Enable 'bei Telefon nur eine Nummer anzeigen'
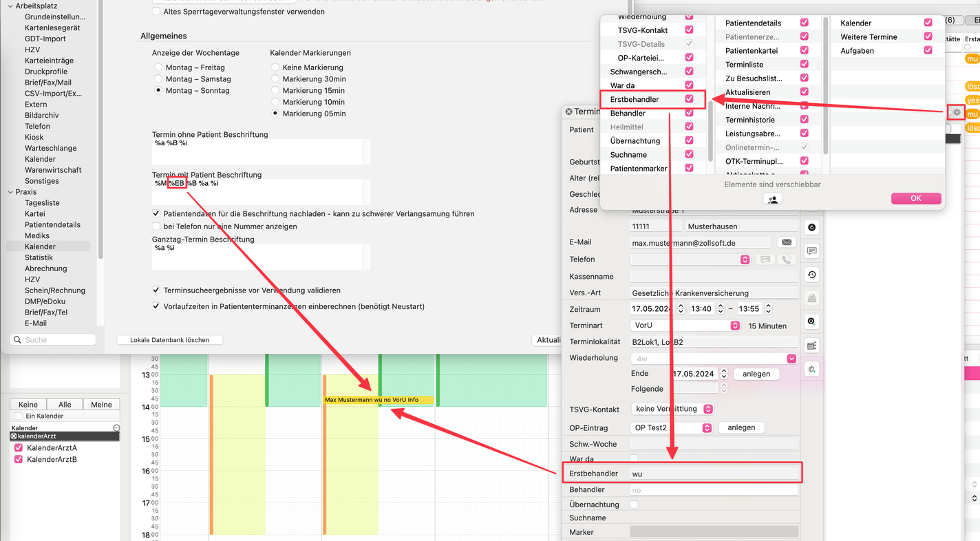980x541 pixels. click(x=156, y=226)
